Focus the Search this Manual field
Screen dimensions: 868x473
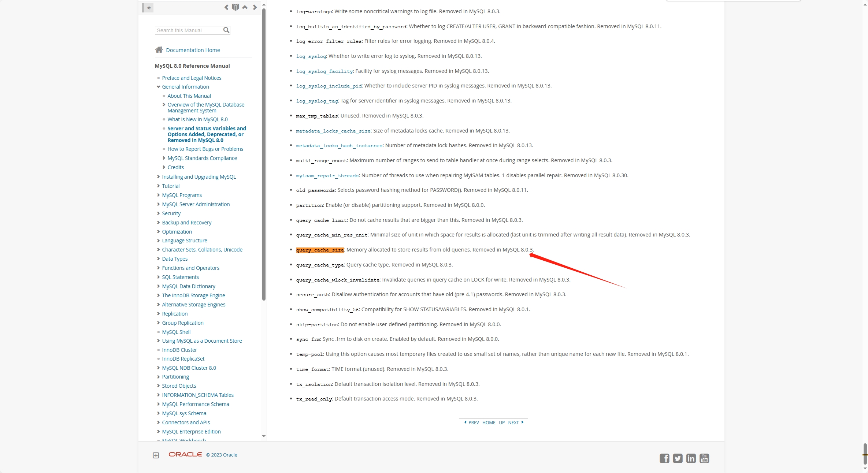pos(189,30)
